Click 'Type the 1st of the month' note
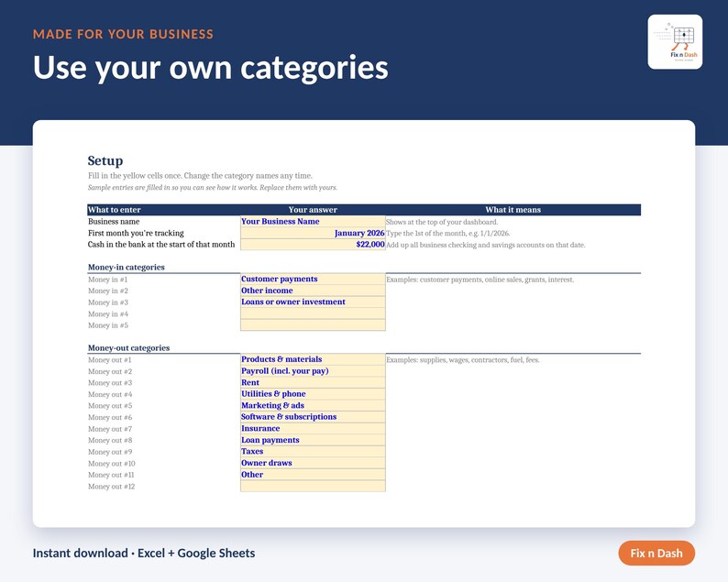The width and height of the screenshot is (728, 582). point(448,234)
